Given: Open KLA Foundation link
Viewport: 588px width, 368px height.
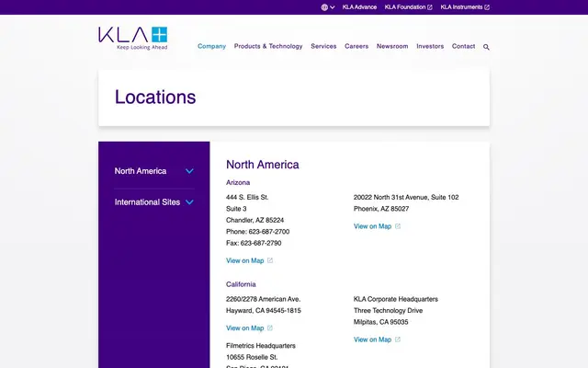Looking at the screenshot, I should point(405,7).
